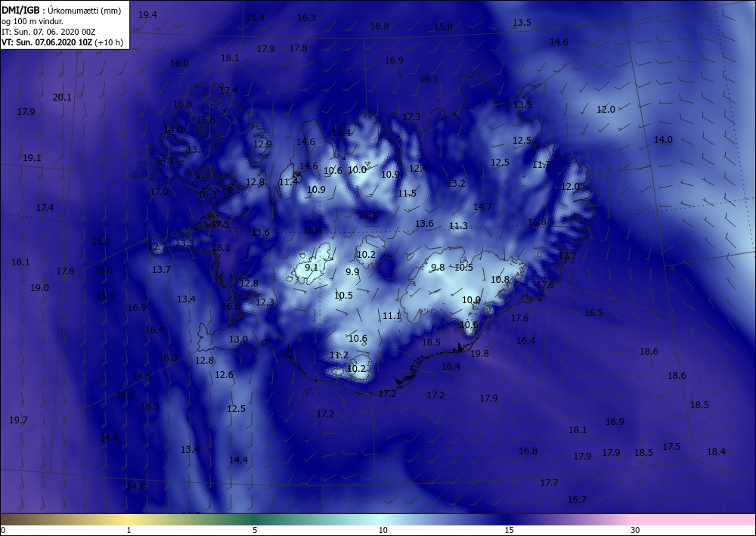Click the 14.9 value on the map
This screenshot has width=756, height=536.
coord(125,395)
